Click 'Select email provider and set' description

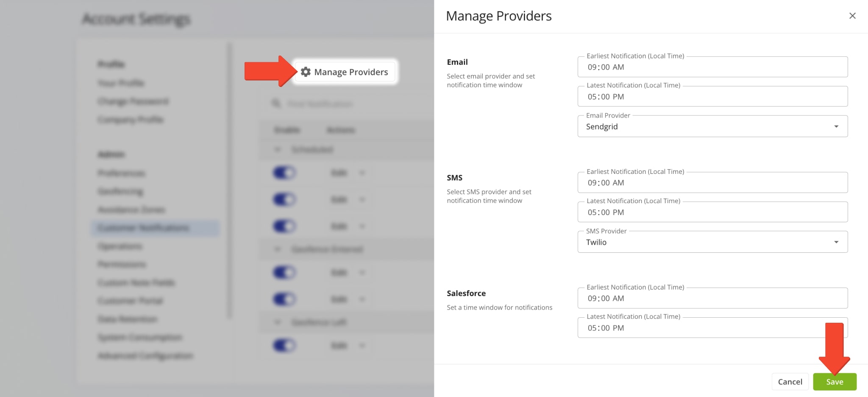pyautogui.click(x=491, y=76)
